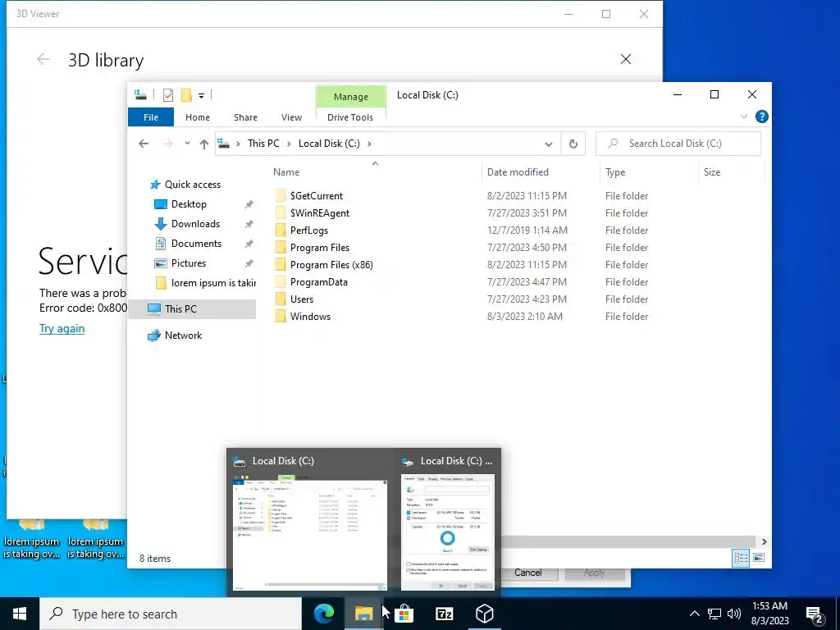Go back using the Explorer back arrow
This screenshot has height=630, width=840.
144,144
